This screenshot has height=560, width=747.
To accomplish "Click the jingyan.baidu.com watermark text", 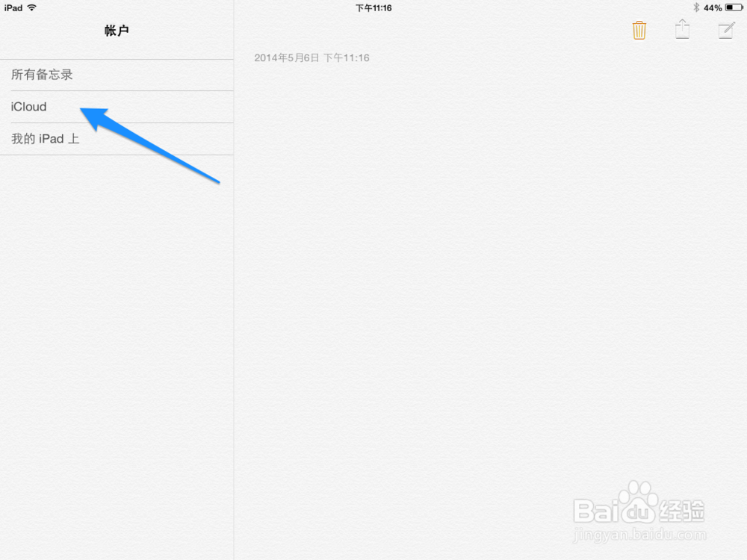I will [640, 535].
